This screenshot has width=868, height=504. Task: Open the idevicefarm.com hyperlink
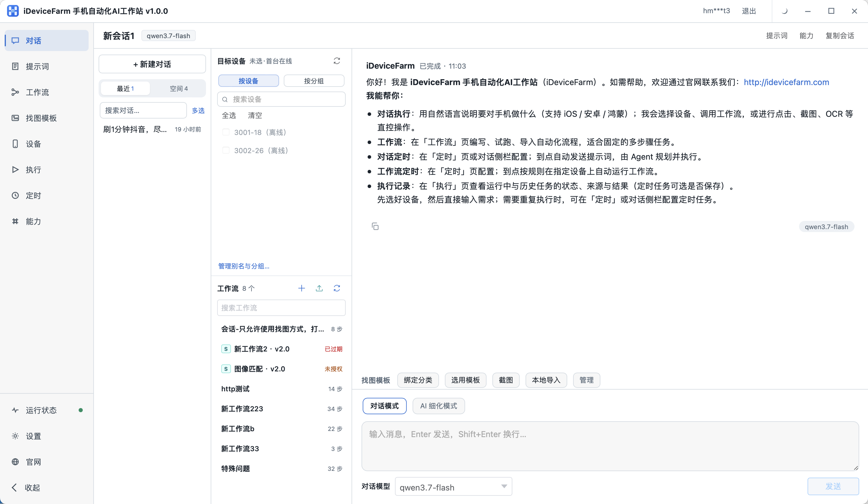(786, 82)
